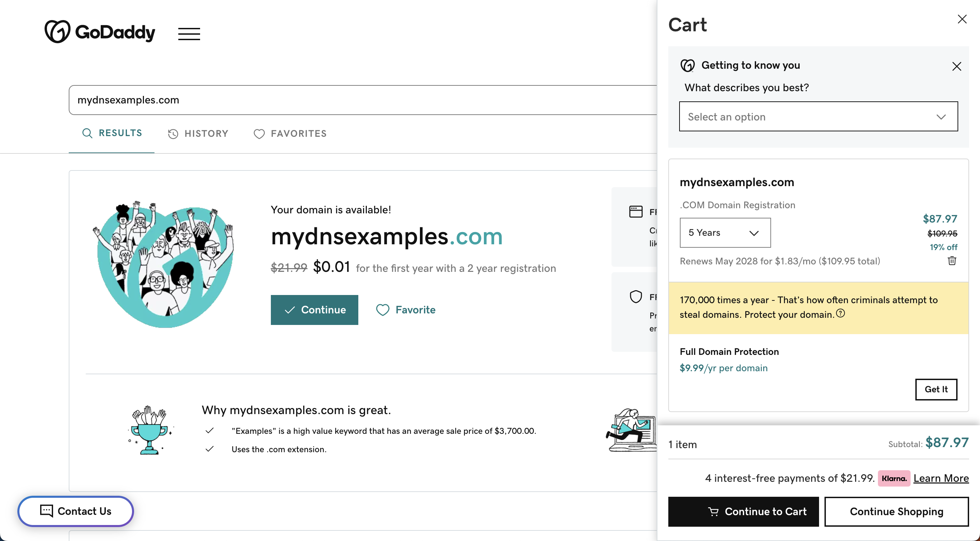The width and height of the screenshot is (980, 541).
Task: Switch to the Favorites tab
Action: (290, 133)
